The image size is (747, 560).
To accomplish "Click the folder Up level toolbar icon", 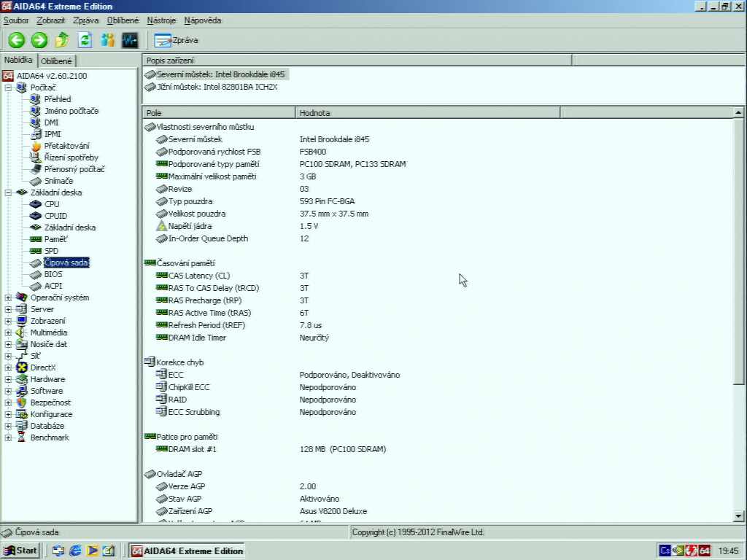I will pos(62,40).
